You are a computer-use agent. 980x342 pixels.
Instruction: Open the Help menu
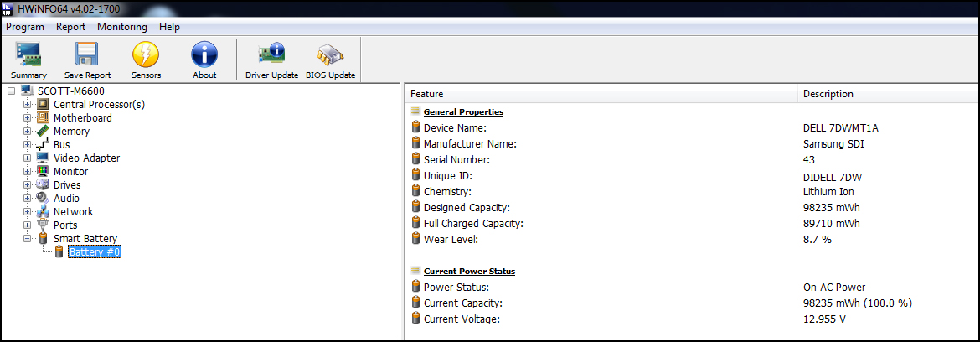(x=169, y=27)
